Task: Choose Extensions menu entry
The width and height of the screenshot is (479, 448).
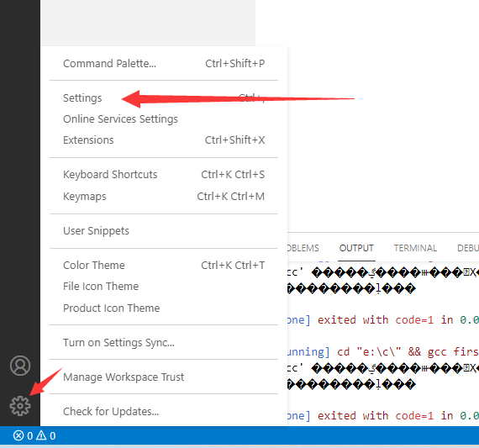Action: tap(164, 140)
